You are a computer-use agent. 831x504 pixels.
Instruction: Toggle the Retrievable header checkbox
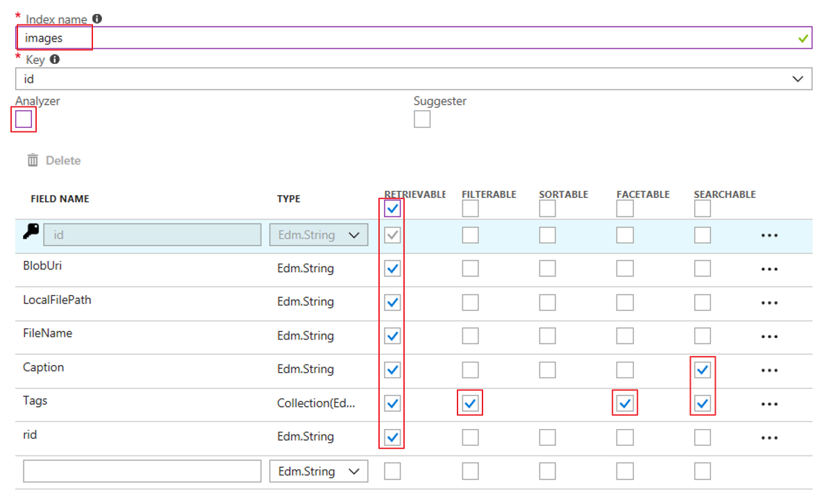pyautogui.click(x=392, y=208)
